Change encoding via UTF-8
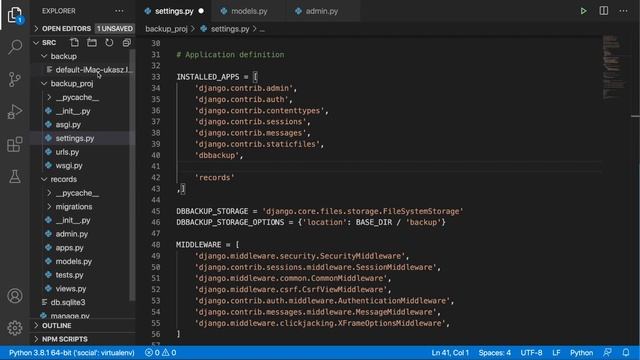 point(531,353)
